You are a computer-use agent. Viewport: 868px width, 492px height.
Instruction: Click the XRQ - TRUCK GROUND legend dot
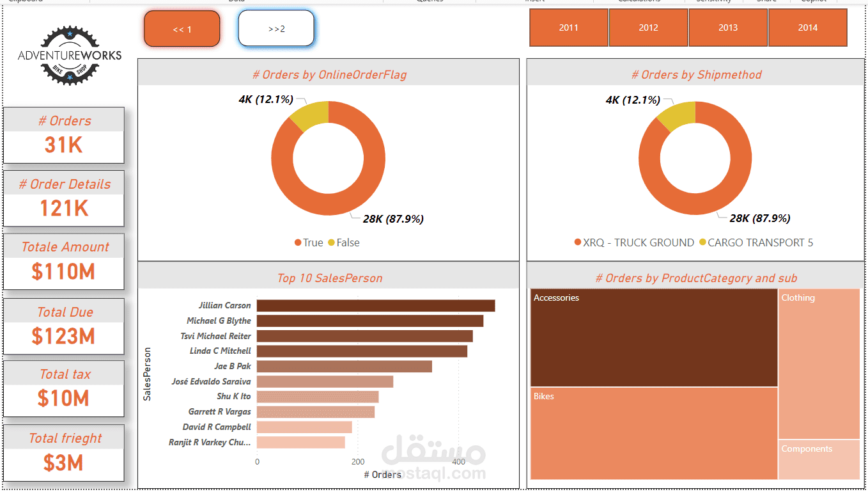577,242
